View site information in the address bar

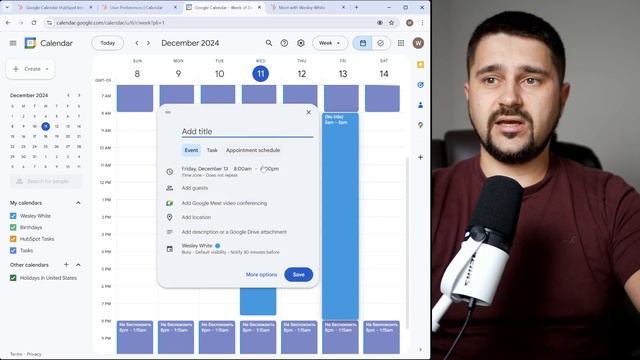(49, 23)
